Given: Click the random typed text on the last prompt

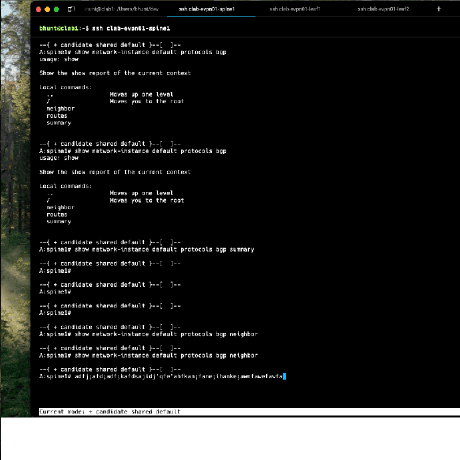Looking at the screenshot, I should coord(178,376).
